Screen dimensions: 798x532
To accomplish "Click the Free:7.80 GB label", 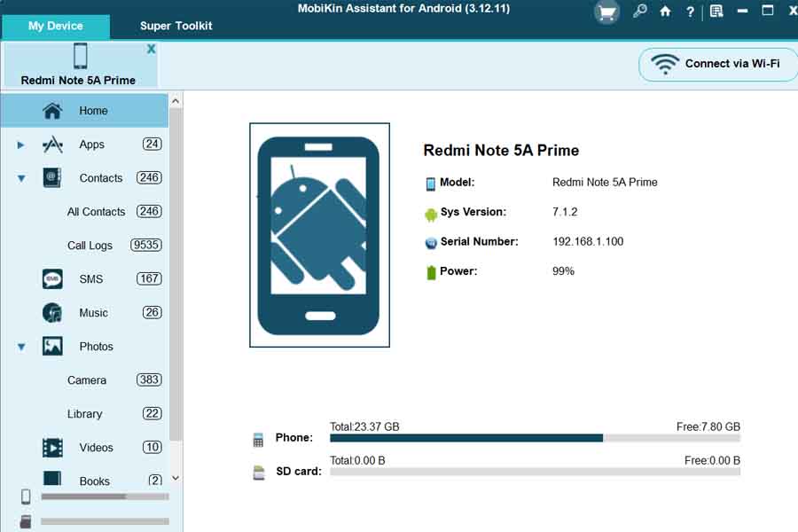I will pyautogui.click(x=708, y=426).
